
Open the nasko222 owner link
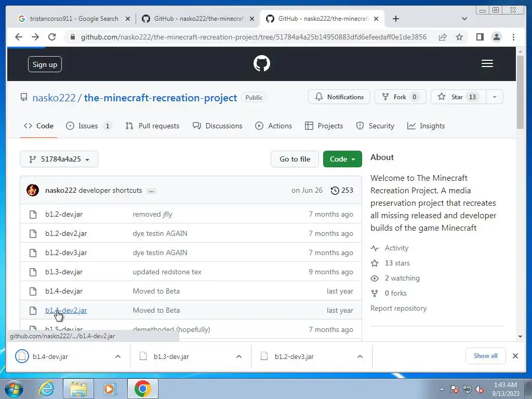pyautogui.click(x=54, y=98)
